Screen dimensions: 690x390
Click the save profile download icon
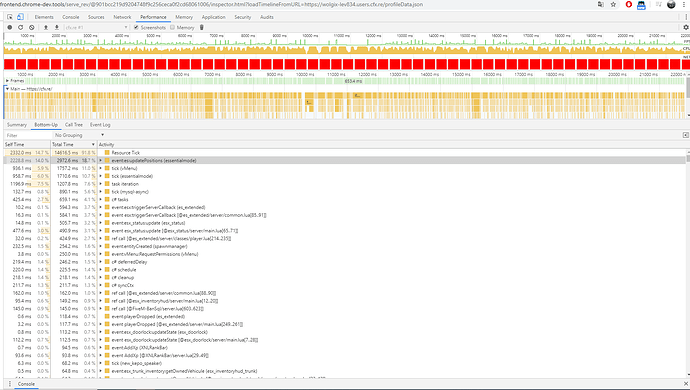coord(57,27)
